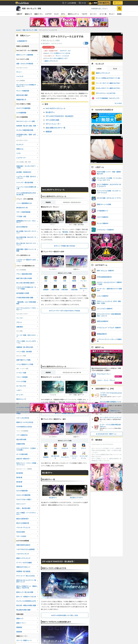
Task: Click the アニバーサリーガチャのおすすめキャラを見る button
Action: tap(65, 311)
